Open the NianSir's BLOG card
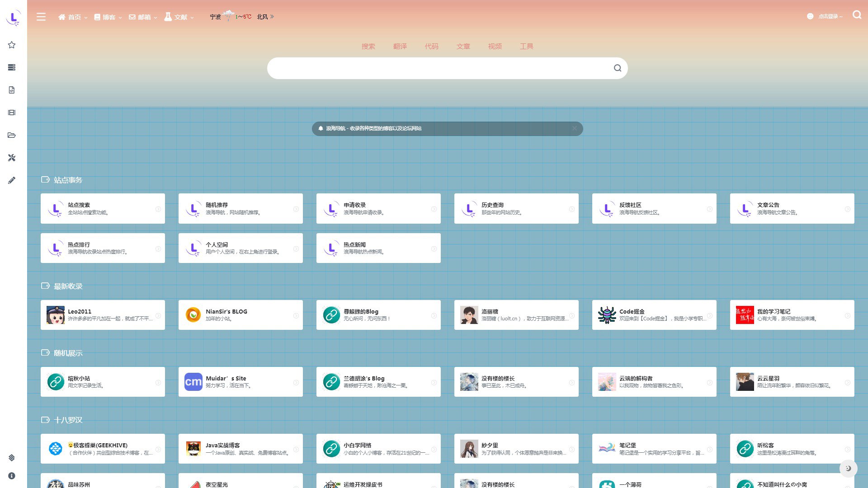This screenshot has width=868, height=488. (240, 315)
